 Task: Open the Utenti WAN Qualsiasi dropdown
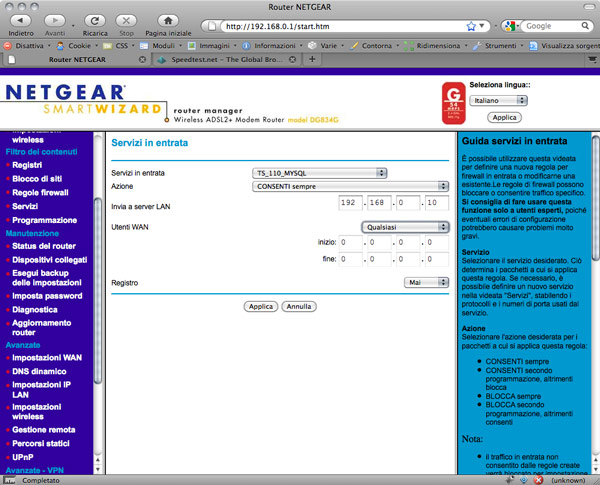(x=405, y=227)
